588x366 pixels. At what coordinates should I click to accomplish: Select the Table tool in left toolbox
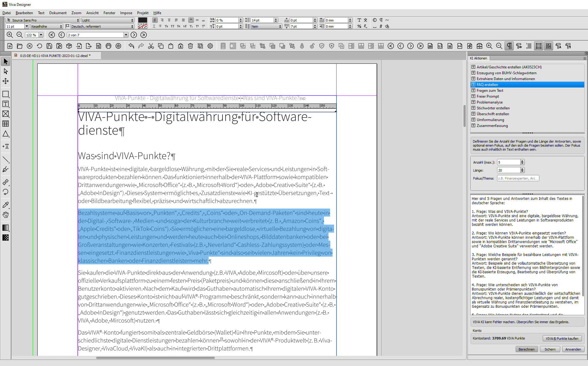pos(6,124)
